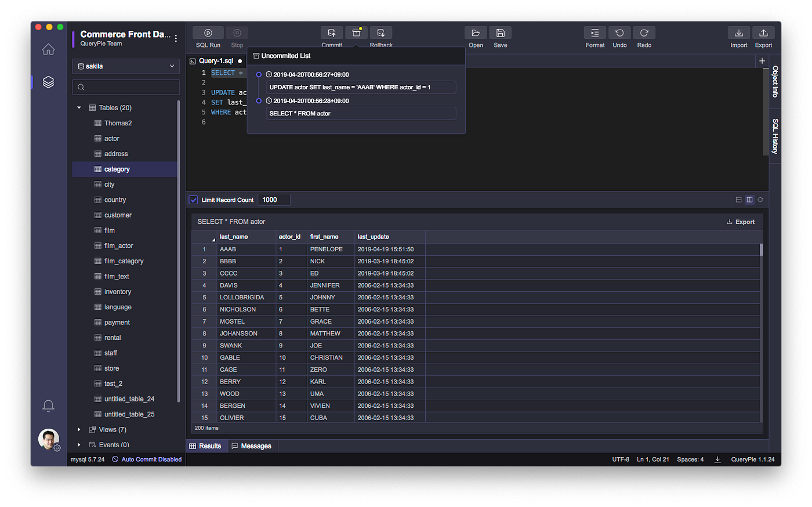
Task: Select the category table
Action: click(x=126, y=169)
